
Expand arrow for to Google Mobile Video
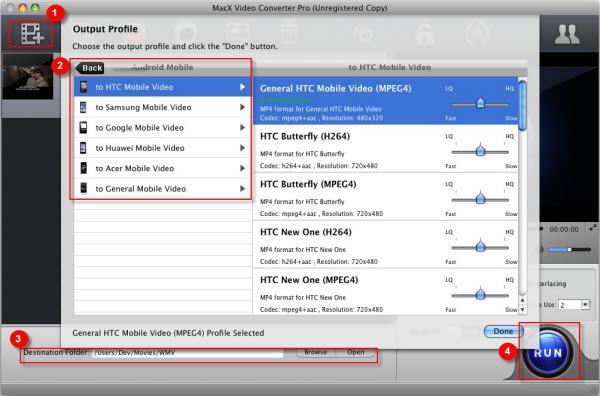coord(242,127)
